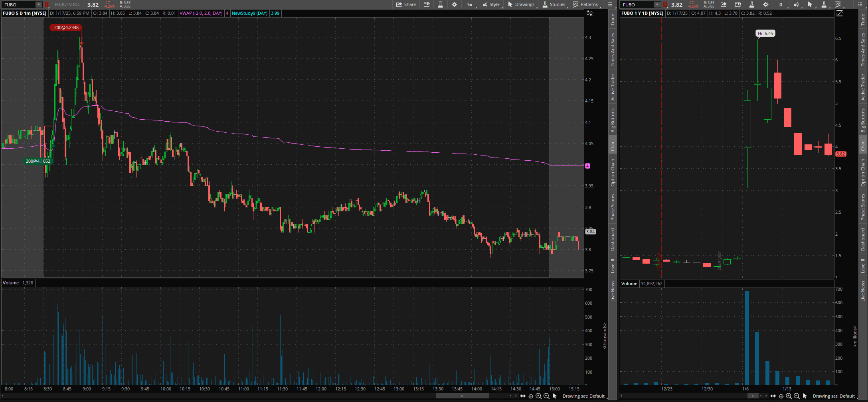Open Times And Sales side tab, left panel

tap(613, 49)
